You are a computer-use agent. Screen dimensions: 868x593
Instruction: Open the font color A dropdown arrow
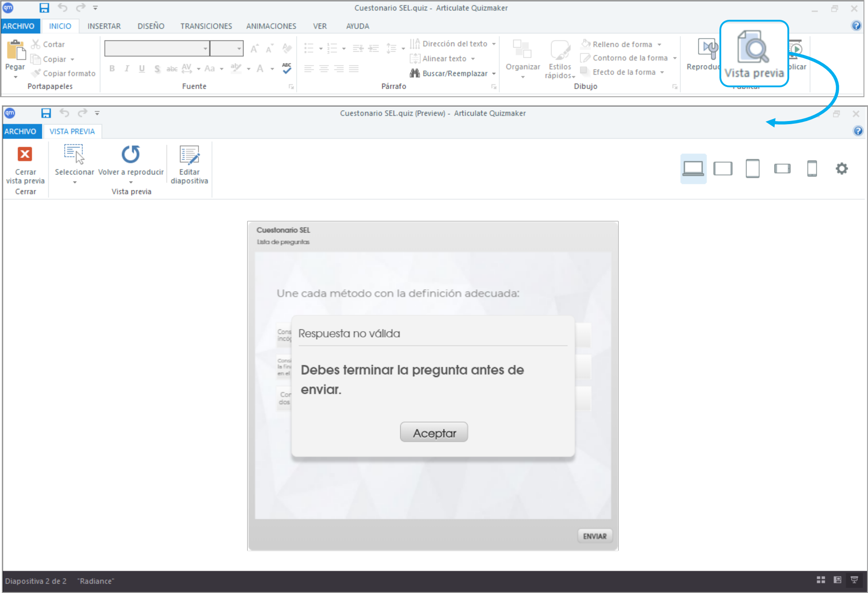click(x=272, y=69)
